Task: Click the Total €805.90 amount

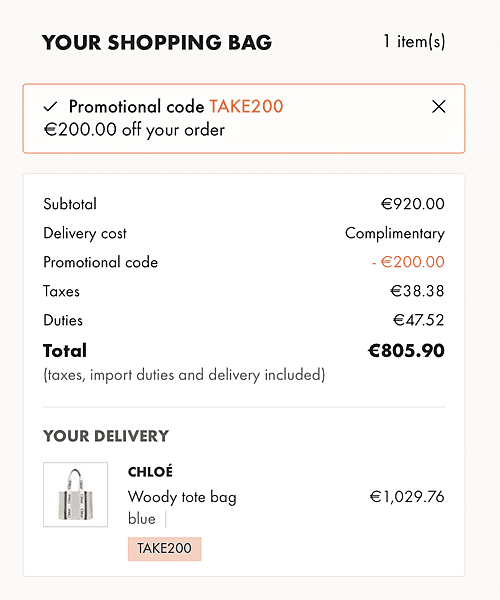Action: [x=406, y=351]
